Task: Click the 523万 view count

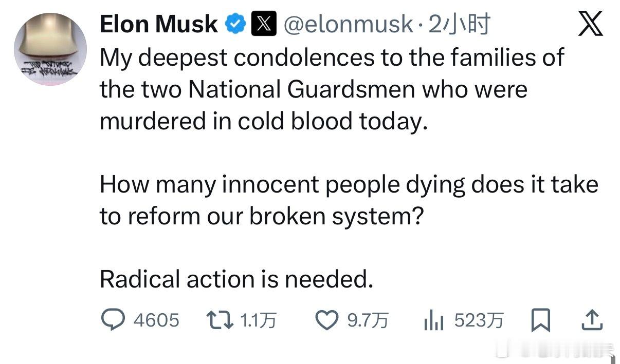Action: pyautogui.click(x=479, y=320)
